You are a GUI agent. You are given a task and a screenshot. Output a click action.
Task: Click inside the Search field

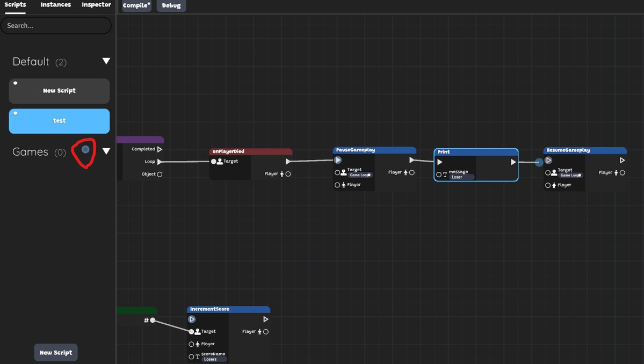[x=56, y=25]
